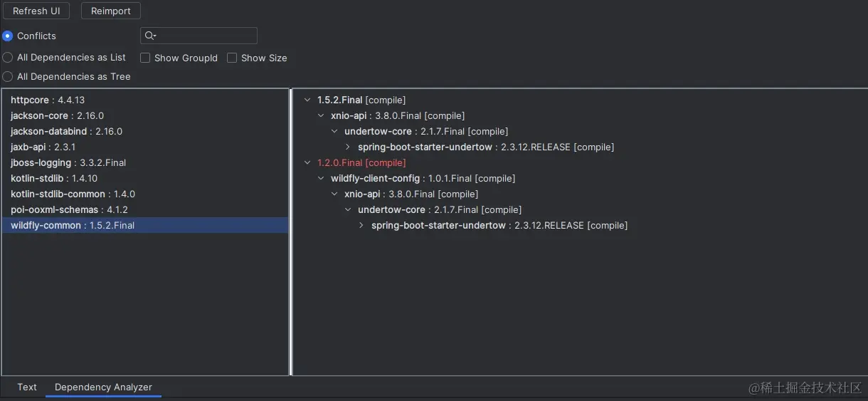Click the search magnifier icon
Viewport: 868px width, 401px height.
tap(149, 36)
